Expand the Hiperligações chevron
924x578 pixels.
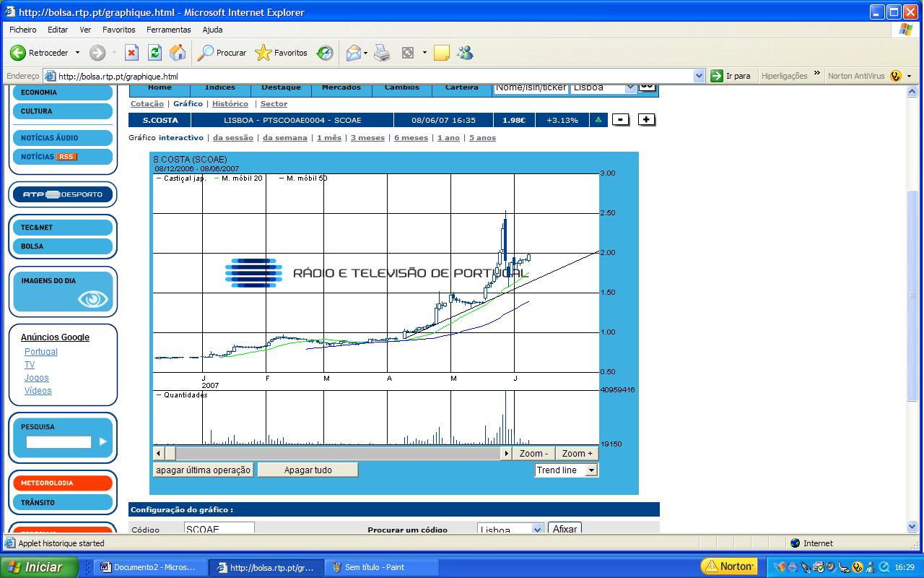(x=817, y=74)
